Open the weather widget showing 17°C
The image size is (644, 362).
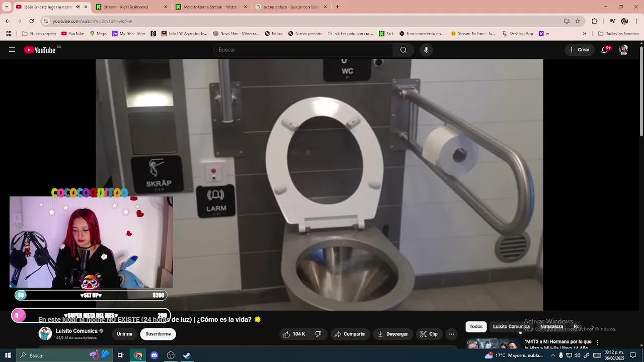[x=513, y=355]
